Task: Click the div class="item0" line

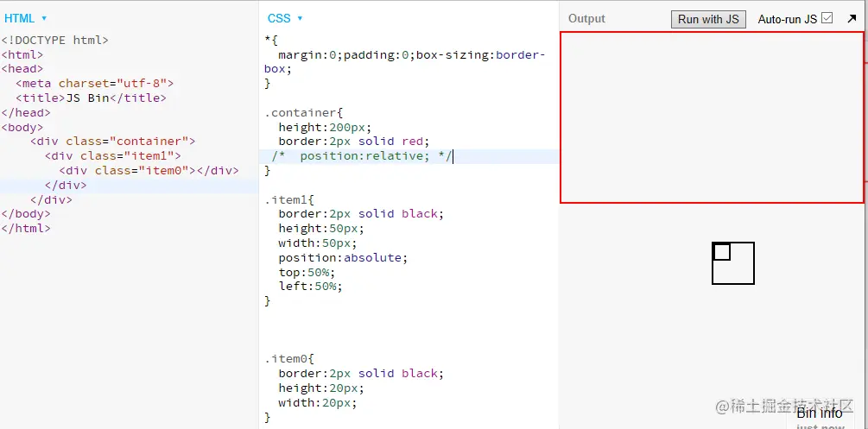Action: [x=149, y=171]
